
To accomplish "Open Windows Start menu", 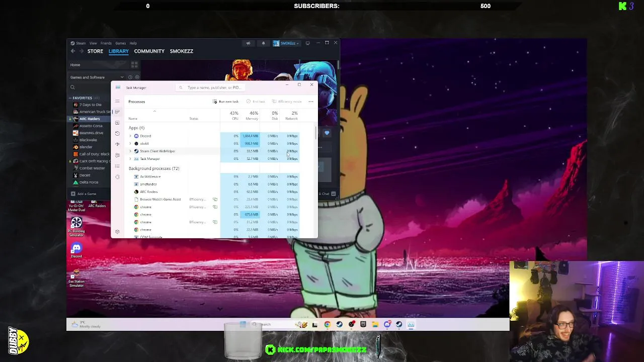I will [x=243, y=324].
